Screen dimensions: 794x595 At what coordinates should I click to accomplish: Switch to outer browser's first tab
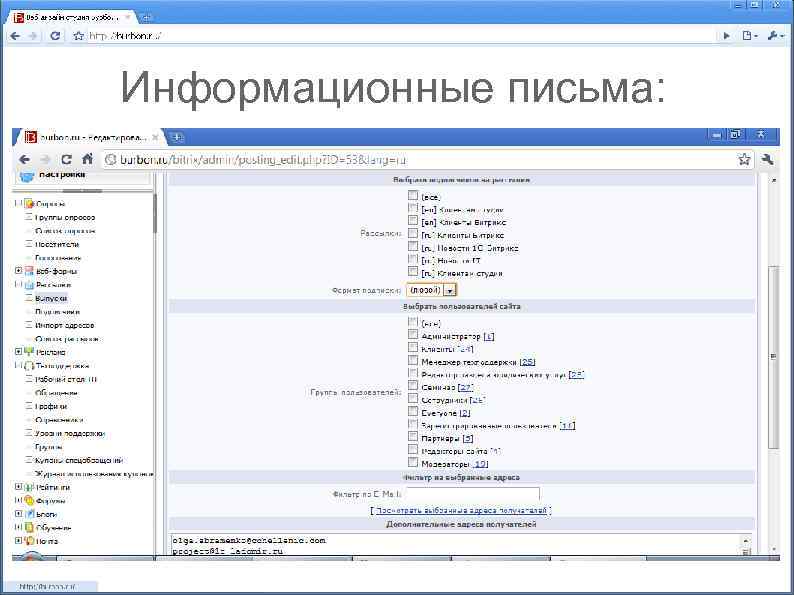coord(71,17)
